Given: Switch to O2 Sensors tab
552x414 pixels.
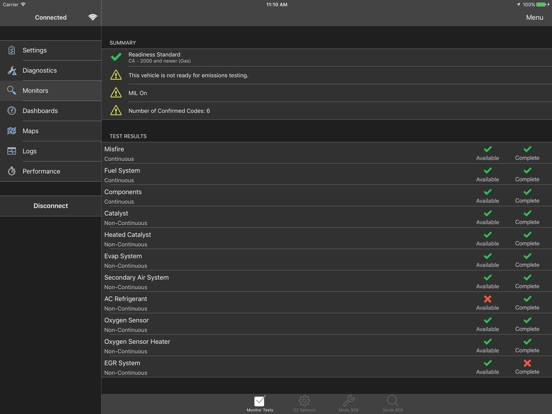Looking at the screenshot, I should (x=304, y=403).
